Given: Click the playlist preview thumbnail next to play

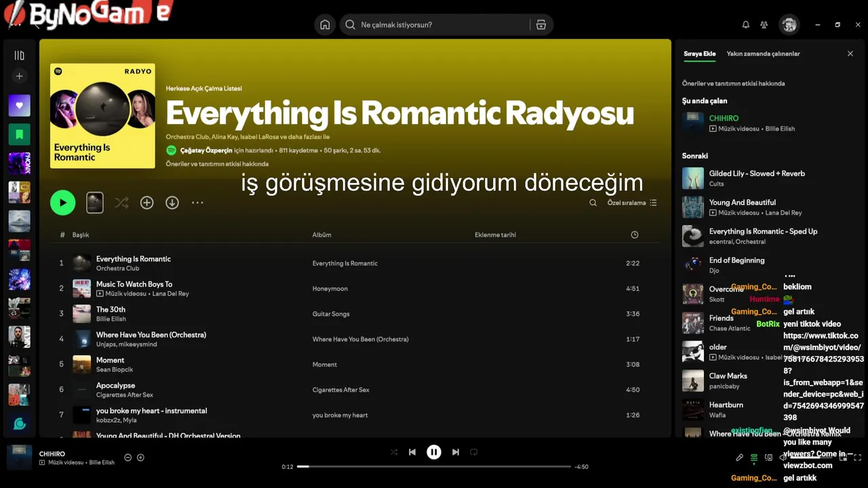Looking at the screenshot, I should (95, 203).
